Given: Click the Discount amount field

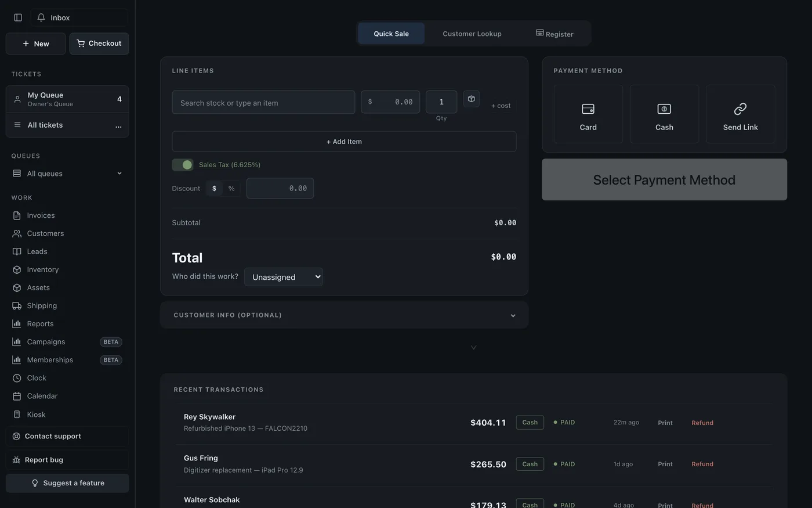Looking at the screenshot, I should pyautogui.click(x=280, y=188).
